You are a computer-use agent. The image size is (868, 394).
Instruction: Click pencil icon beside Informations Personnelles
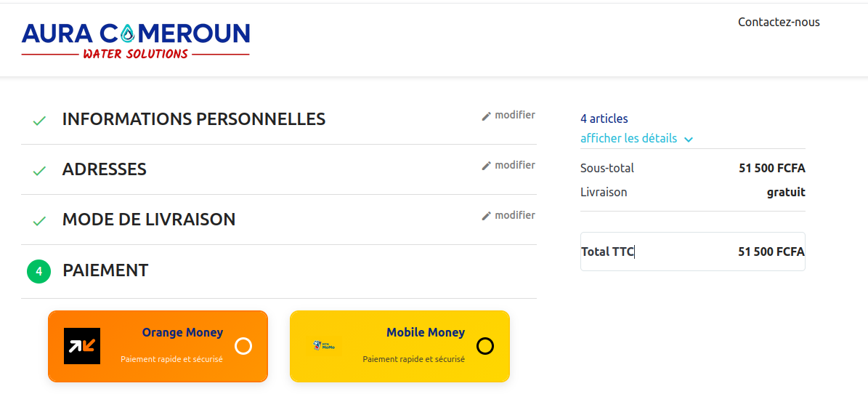[487, 116]
